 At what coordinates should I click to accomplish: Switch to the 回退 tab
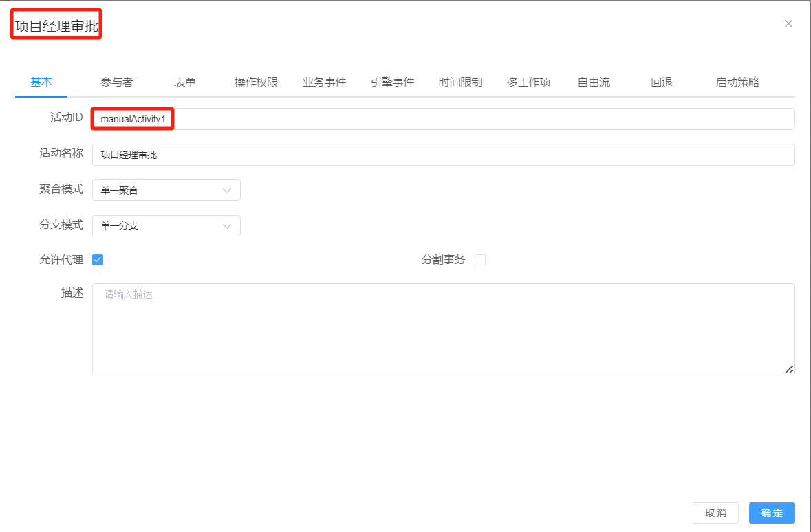[x=662, y=82]
